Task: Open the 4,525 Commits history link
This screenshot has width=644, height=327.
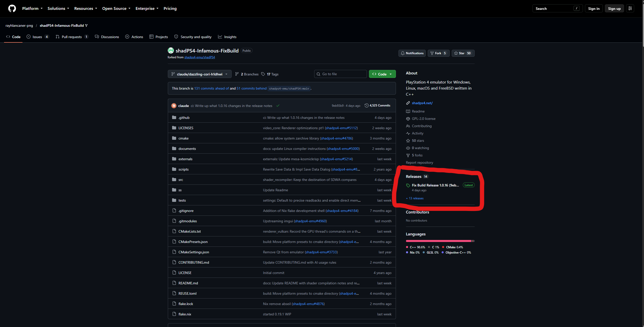Action: pyautogui.click(x=378, y=105)
